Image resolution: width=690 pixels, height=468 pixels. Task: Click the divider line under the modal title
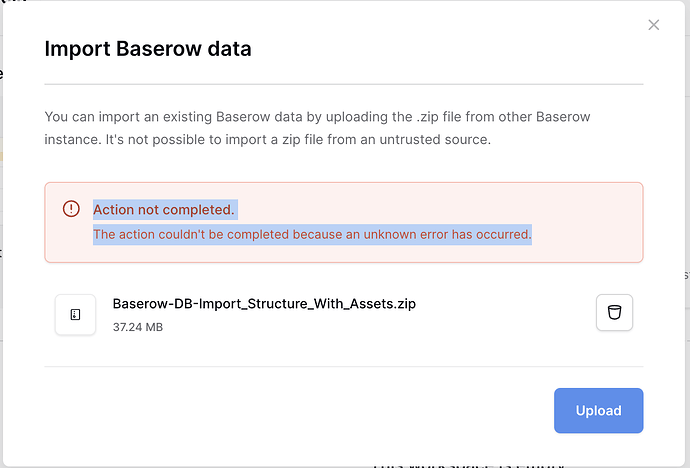(x=344, y=84)
